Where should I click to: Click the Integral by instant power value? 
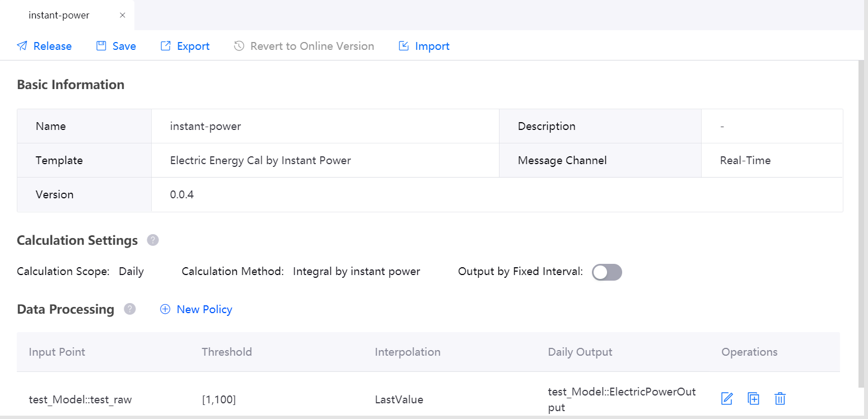pyautogui.click(x=356, y=271)
